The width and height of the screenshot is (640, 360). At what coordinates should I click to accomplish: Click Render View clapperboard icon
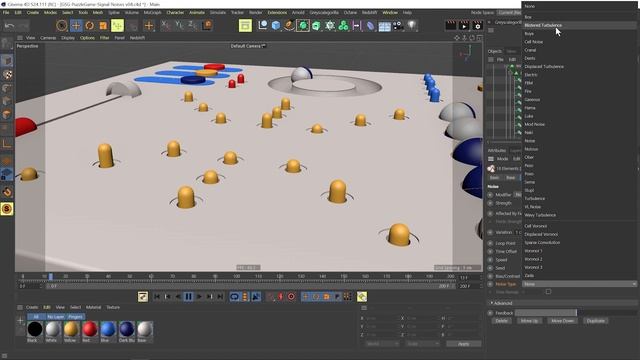point(451,26)
